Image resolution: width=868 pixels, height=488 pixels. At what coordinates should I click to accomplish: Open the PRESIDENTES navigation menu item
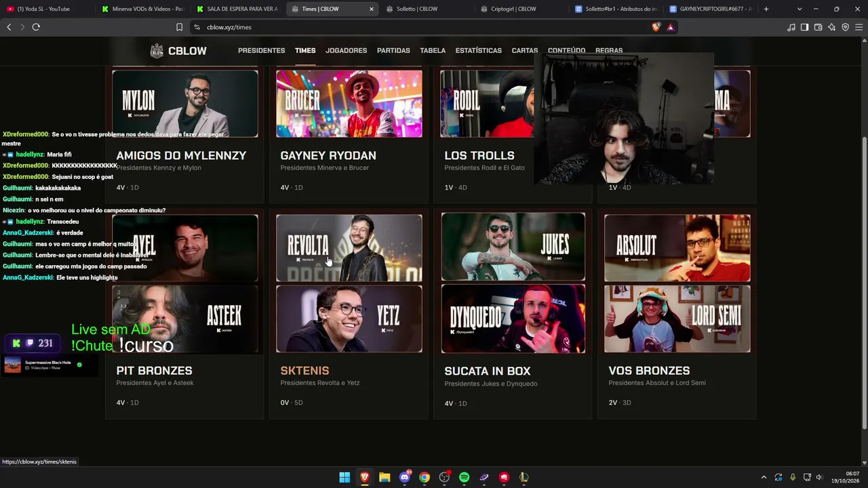[261, 51]
